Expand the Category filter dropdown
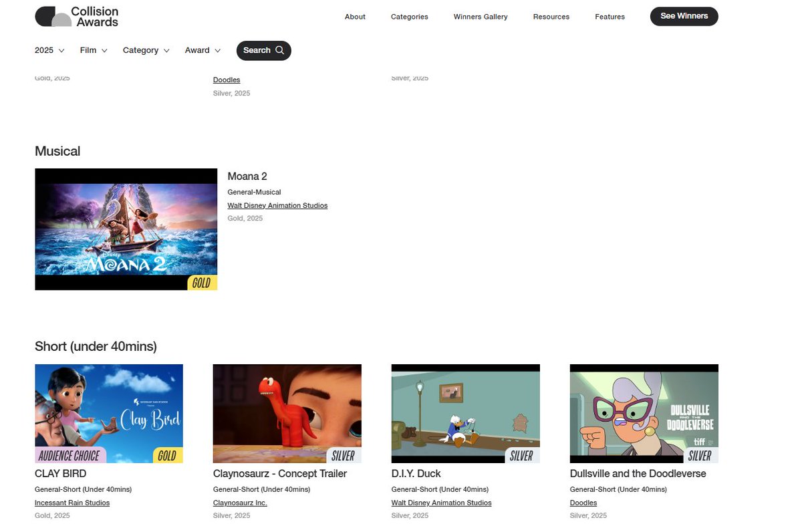The height and width of the screenshot is (532, 802). tap(146, 50)
